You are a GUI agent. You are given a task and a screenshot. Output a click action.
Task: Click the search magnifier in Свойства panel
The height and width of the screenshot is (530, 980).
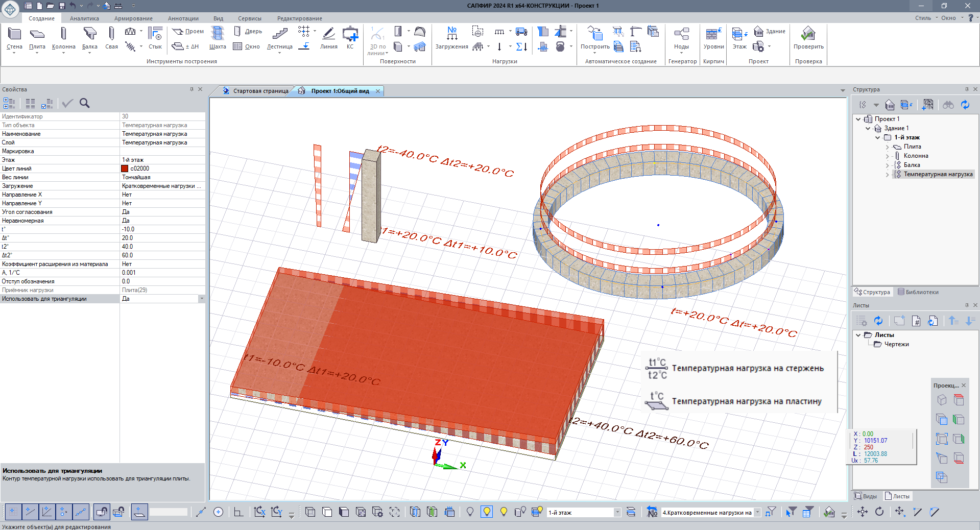85,104
